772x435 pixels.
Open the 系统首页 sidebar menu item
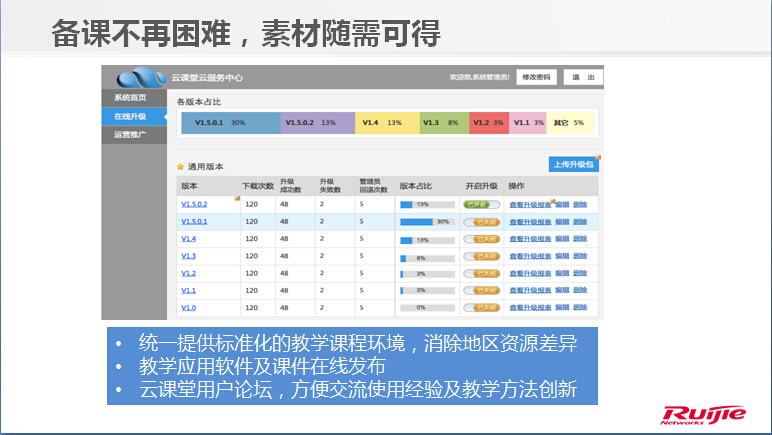tap(130, 98)
